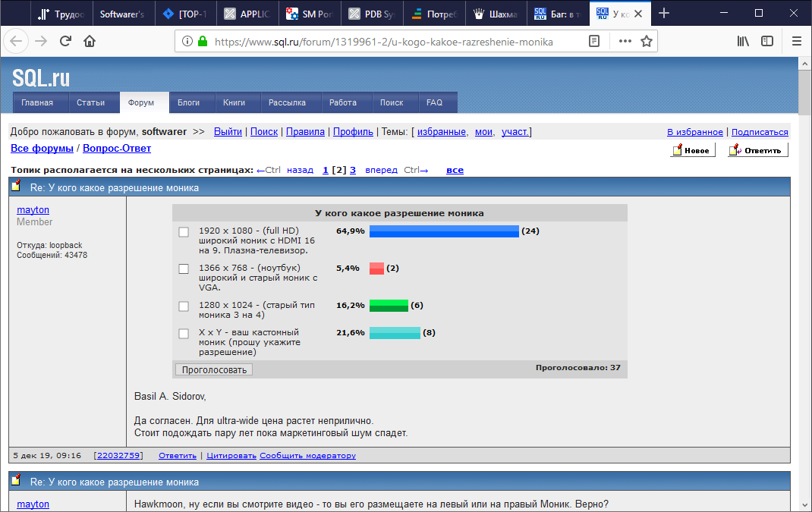
Task: Open page actions three-dots menu
Action: point(625,41)
